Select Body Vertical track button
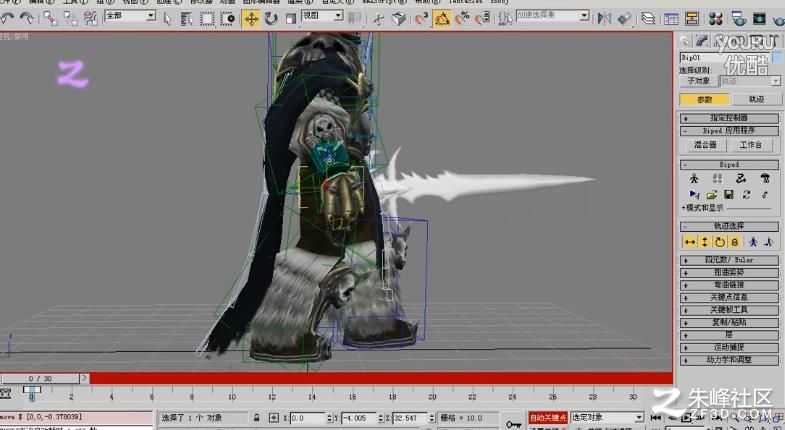This screenshot has width=785, height=430. coord(705,242)
